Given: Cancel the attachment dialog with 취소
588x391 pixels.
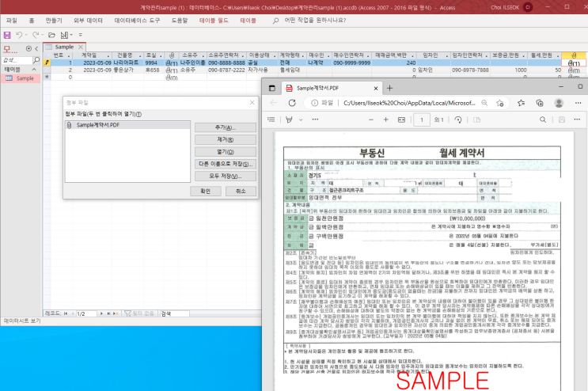Looking at the screenshot, I should click(241, 192).
